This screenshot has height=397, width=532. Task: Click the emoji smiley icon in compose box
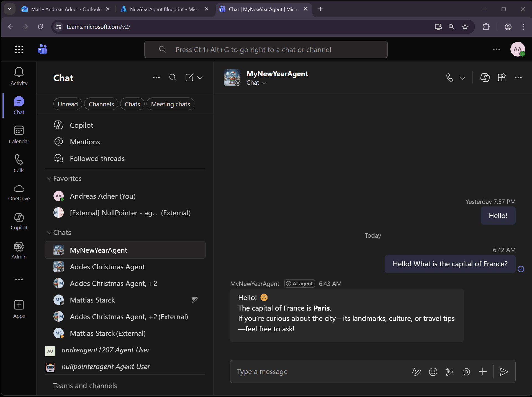click(x=433, y=372)
